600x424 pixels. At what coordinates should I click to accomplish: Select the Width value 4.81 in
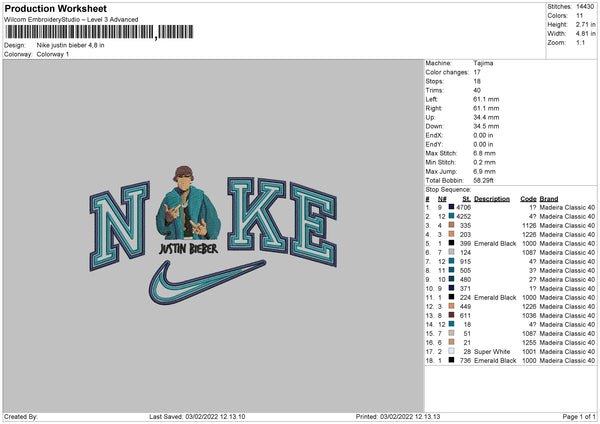coord(585,34)
